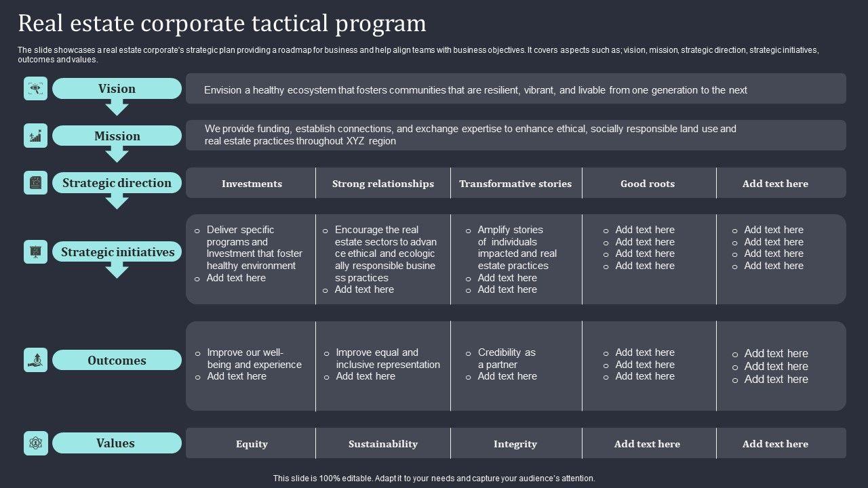Click the Integrity value cell
Viewport: 868px width, 488px height.
pyautogui.click(x=515, y=444)
